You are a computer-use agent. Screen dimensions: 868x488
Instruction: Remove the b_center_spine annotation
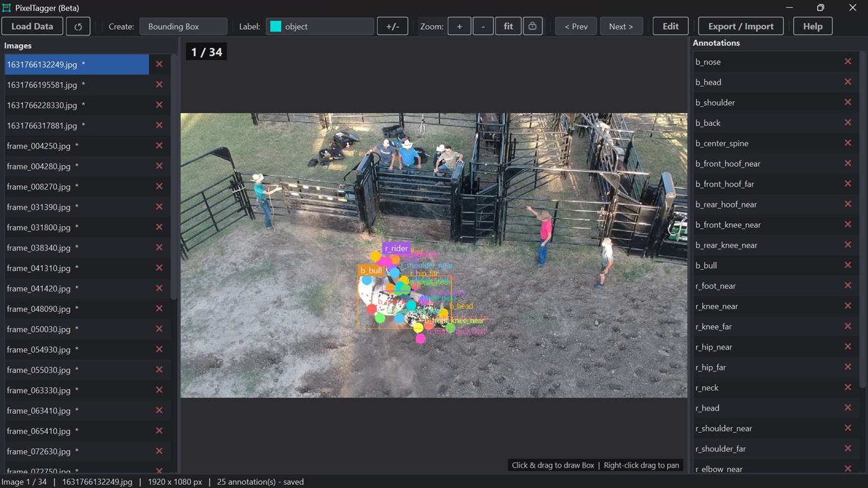point(848,143)
